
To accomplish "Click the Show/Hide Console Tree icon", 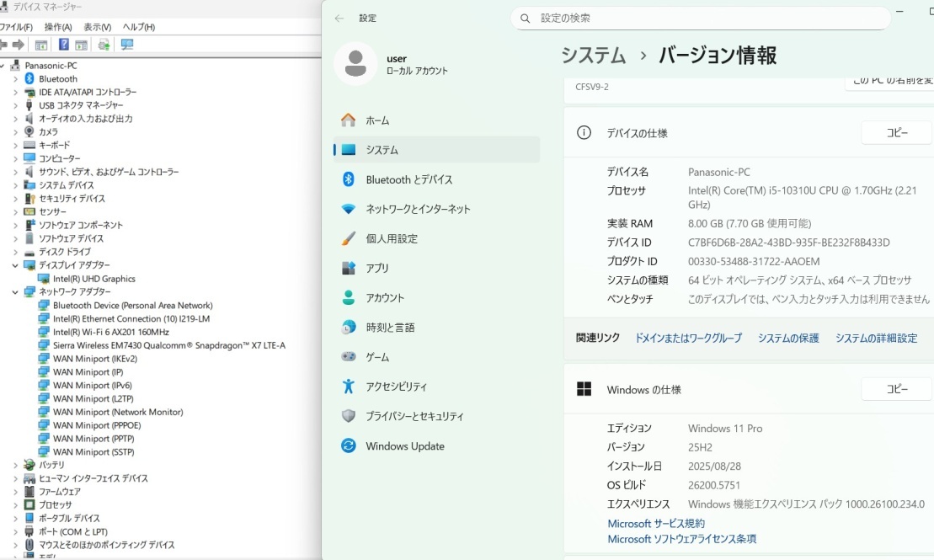I will 40,44.
